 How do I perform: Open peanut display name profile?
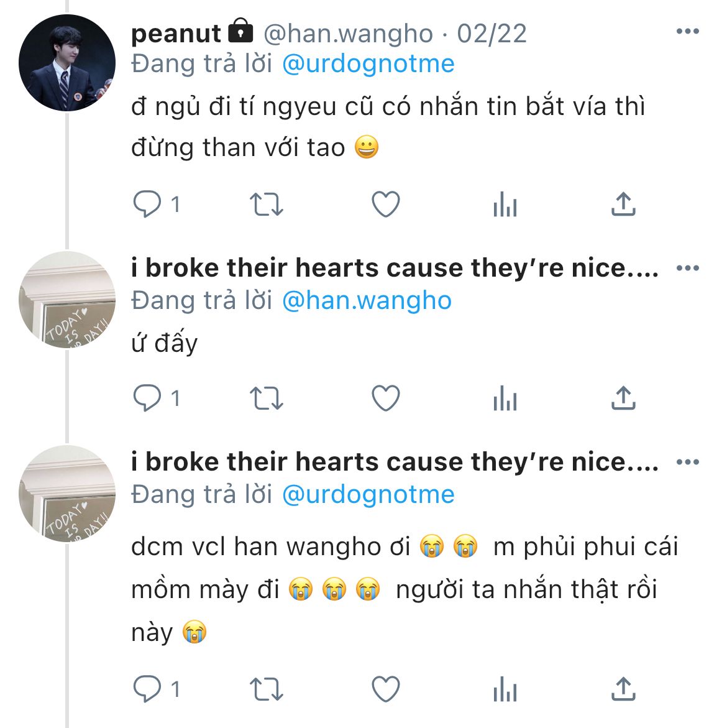(176, 34)
